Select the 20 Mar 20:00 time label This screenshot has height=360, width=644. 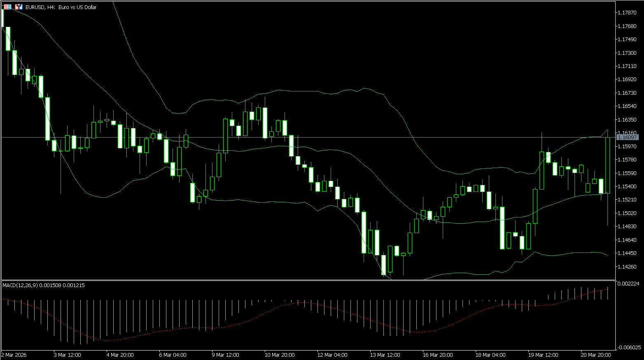tap(596, 355)
